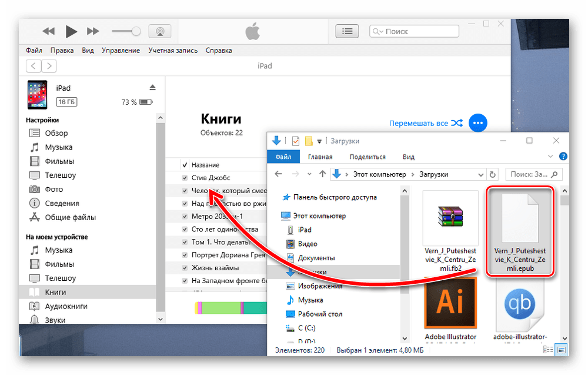588x375 pixels.
Task: Open the Вид menu in iTunes
Action: pos(88,50)
